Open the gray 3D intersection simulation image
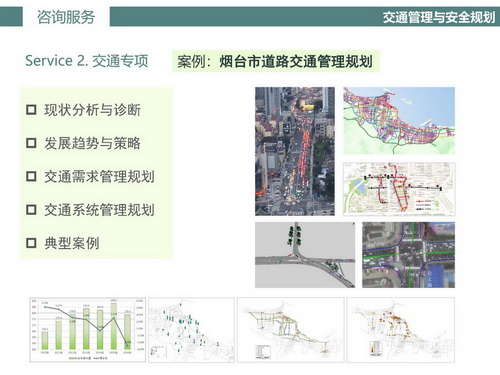The height and width of the screenshot is (375, 500). [305, 255]
